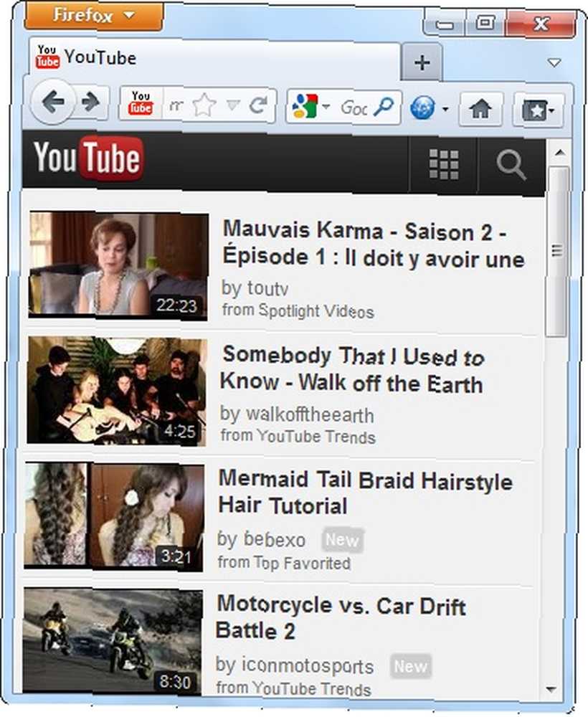588x717 pixels.
Task: Go back with the back arrow button
Action: [52, 102]
